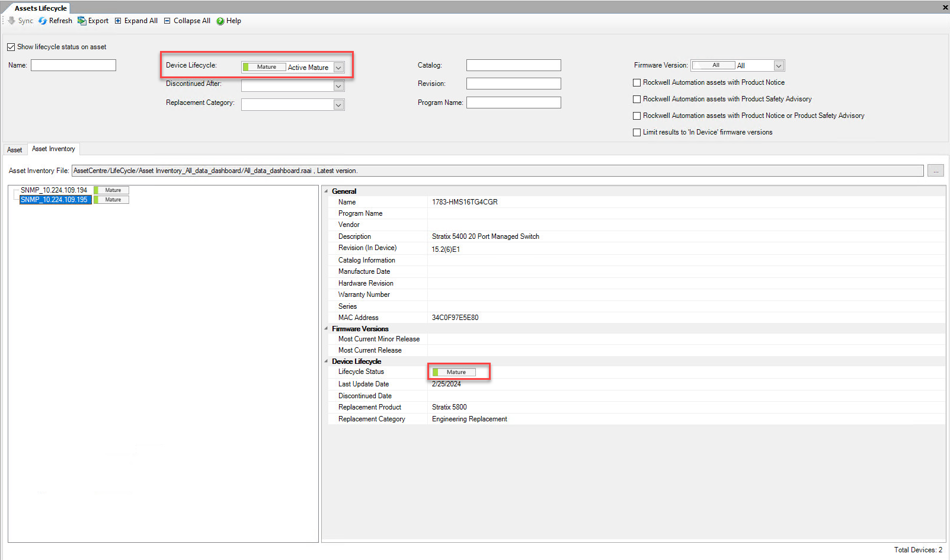Click the Manufacture Date row label
The image size is (950, 560).
[x=364, y=271]
